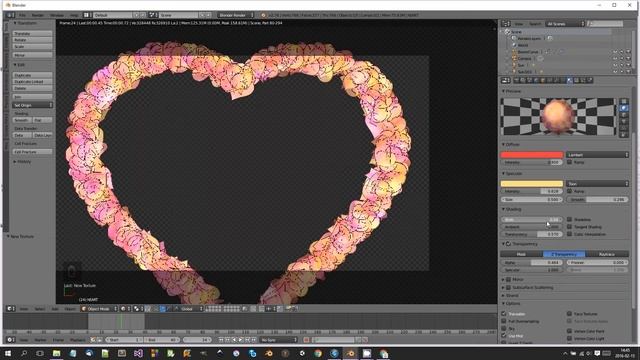The image size is (640, 360).
Task: Open 3D viewport editor type selector
Action: tap(11, 309)
